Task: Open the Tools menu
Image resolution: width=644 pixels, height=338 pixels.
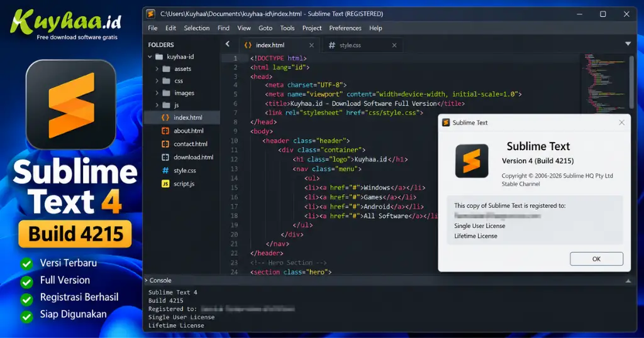Action: pos(287,28)
